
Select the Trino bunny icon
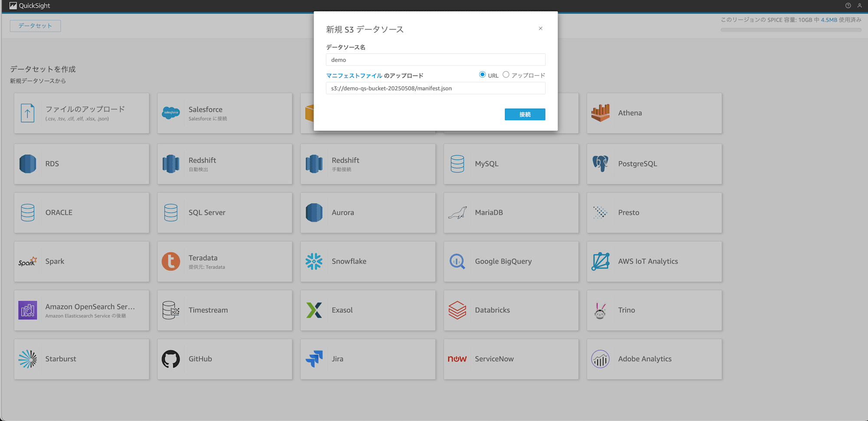coord(600,310)
